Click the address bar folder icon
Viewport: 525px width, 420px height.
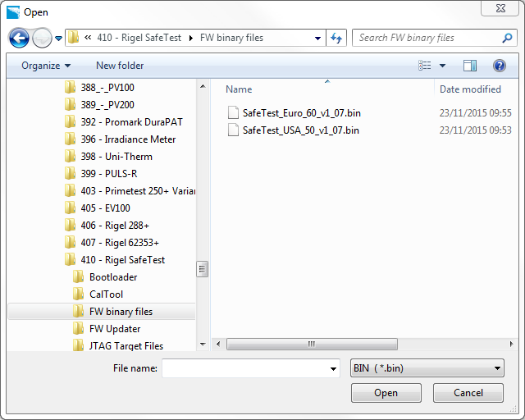[73, 38]
